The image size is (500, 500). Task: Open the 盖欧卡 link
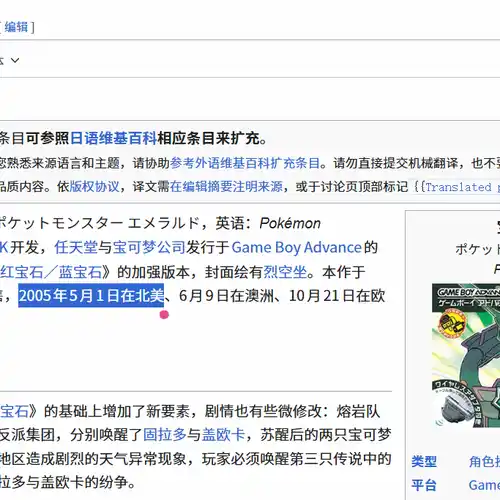point(223,435)
